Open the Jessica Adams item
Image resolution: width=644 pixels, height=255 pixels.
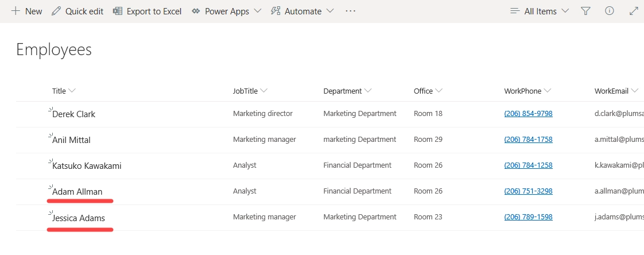(79, 218)
